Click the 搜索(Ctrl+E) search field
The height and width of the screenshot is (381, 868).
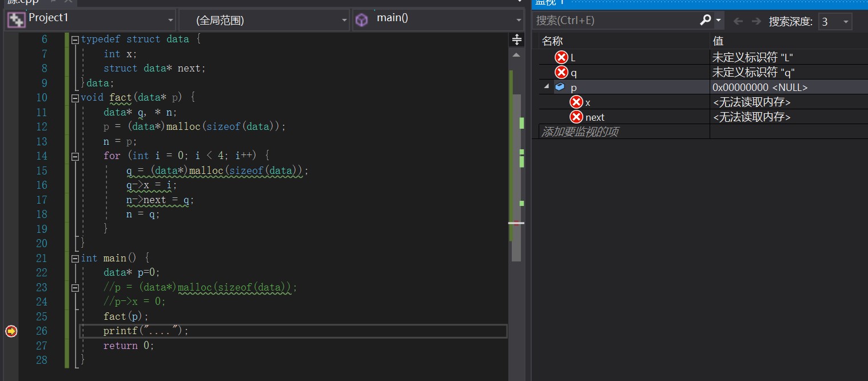[616, 21]
